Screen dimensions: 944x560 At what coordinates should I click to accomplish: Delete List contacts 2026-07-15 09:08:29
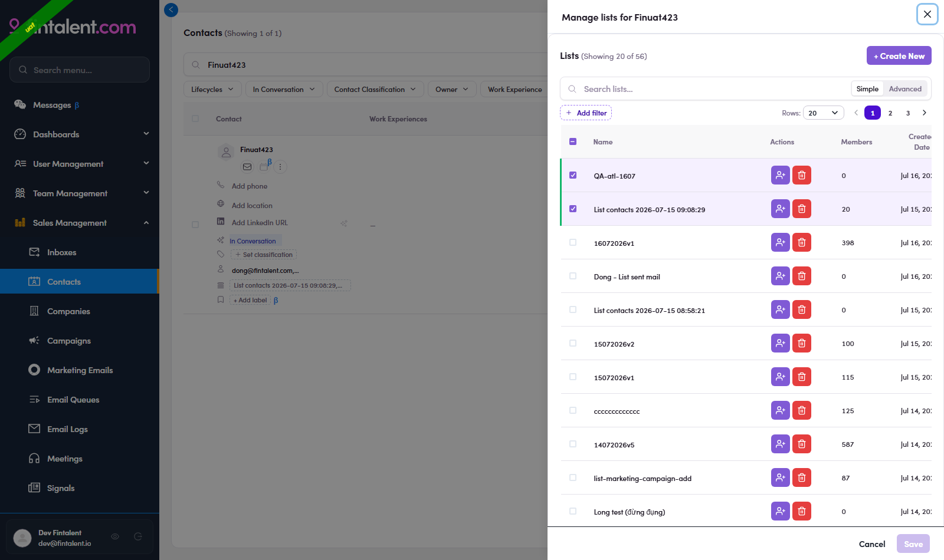coord(801,209)
